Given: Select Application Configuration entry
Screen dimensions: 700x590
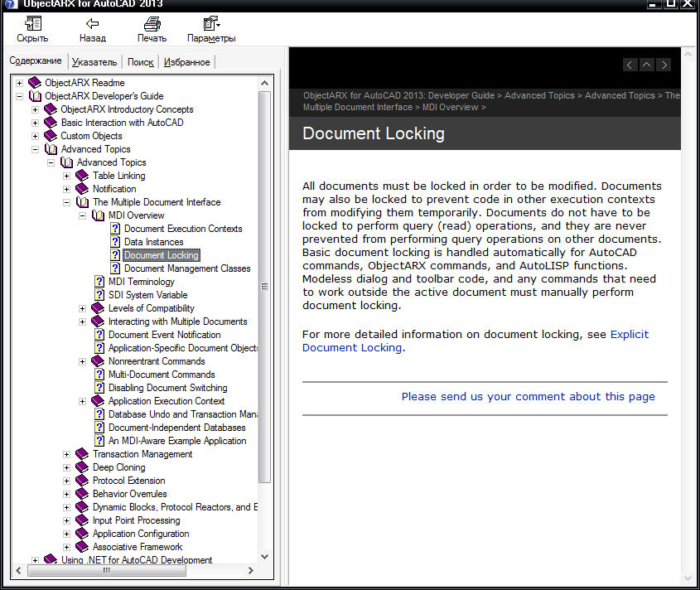Looking at the screenshot, I should 141,534.
